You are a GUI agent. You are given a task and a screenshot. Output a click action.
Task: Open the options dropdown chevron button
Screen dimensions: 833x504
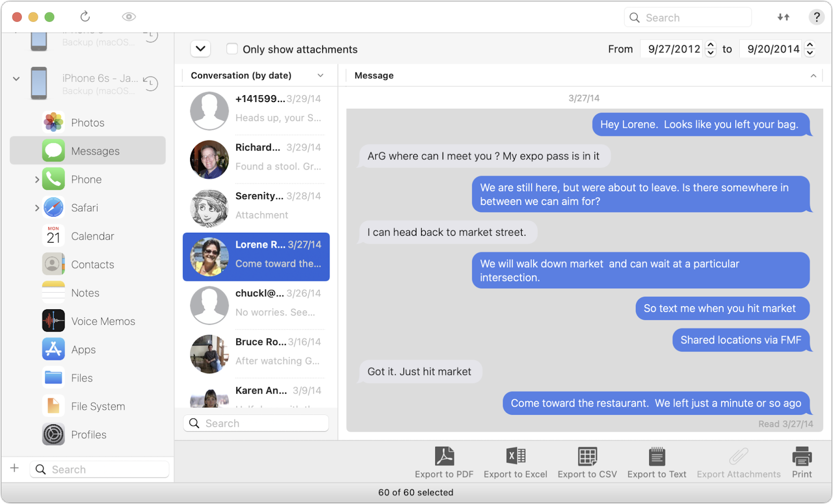200,49
